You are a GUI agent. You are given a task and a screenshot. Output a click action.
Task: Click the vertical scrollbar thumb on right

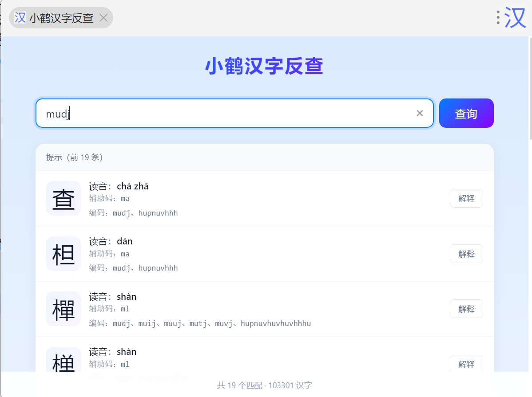530,88
